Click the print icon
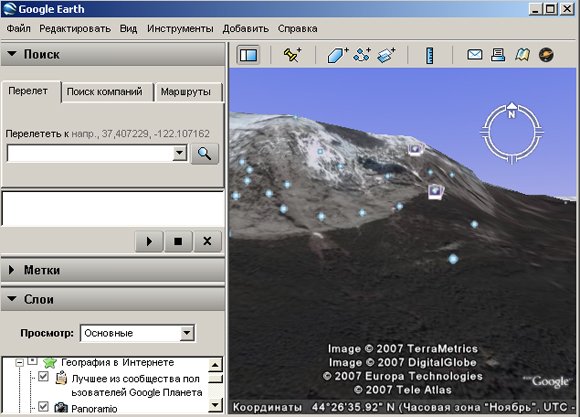Image resolution: width=580 pixels, height=417 pixels. pyautogui.click(x=498, y=55)
